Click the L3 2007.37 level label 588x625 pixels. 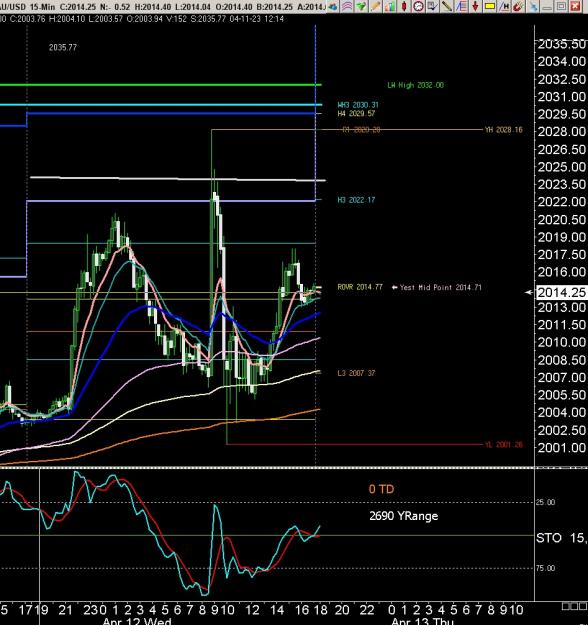coord(356,373)
